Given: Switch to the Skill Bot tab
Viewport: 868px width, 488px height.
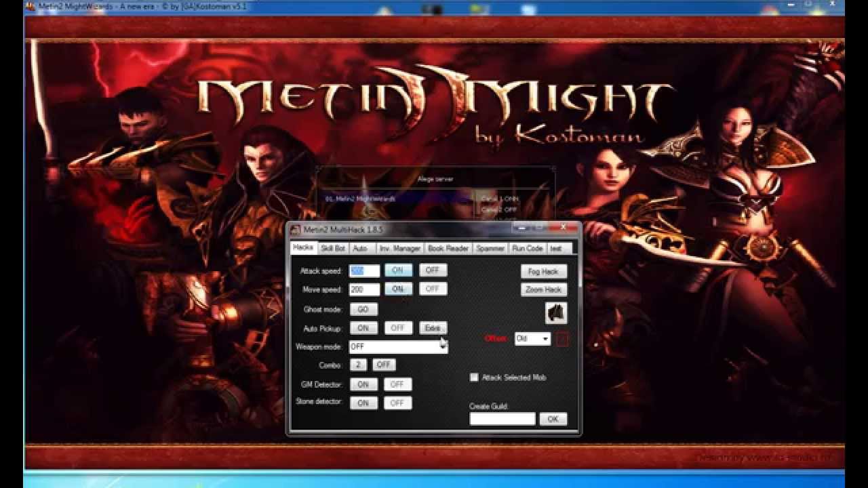Looking at the screenshot, I should [x=333, y=249].
